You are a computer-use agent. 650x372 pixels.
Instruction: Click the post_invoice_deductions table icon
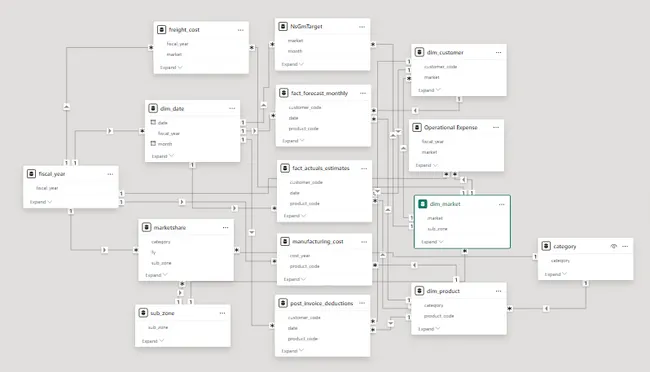tap(283, 303)
